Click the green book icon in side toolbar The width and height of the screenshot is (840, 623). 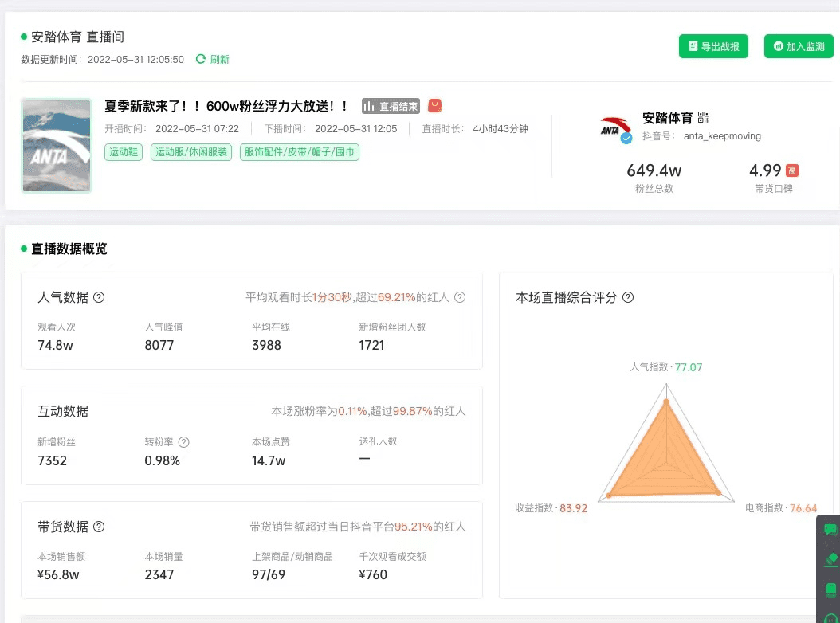tap(831, 590)
